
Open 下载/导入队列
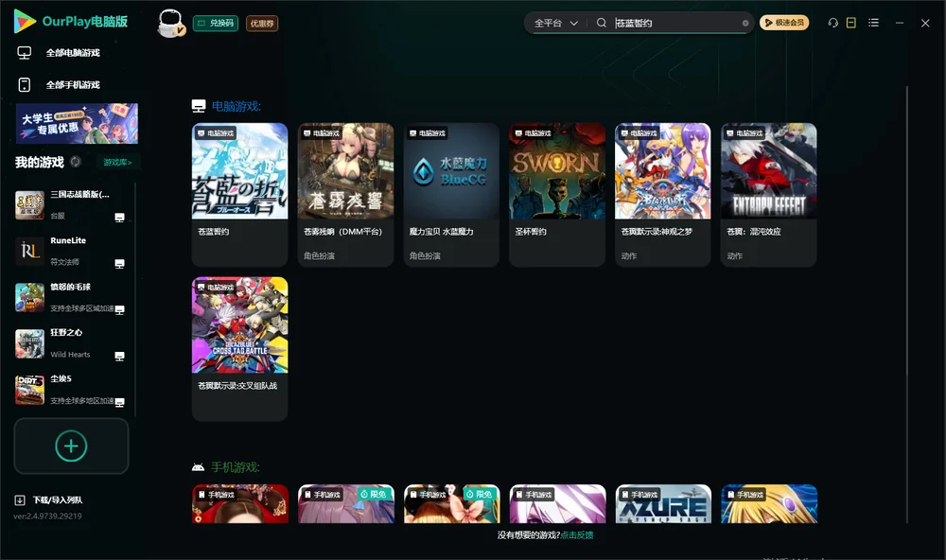[49, 499]
